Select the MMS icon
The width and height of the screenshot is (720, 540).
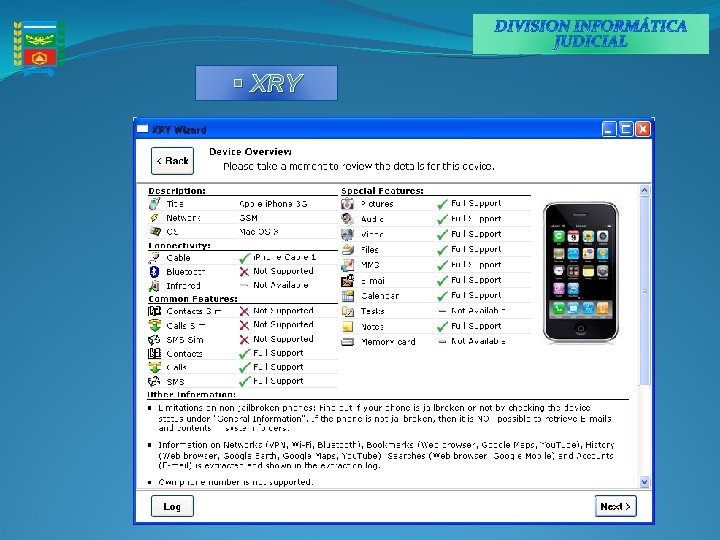348,265
